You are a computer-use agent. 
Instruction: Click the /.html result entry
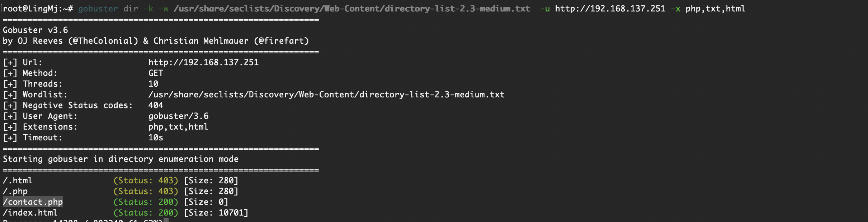[x=18, y=180]
